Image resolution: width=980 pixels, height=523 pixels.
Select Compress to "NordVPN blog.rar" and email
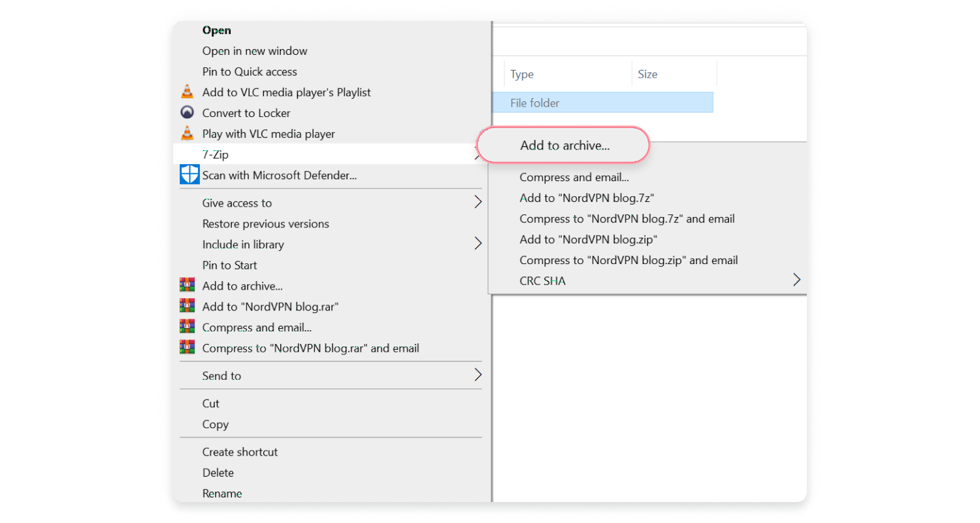(x=310, y=348)
